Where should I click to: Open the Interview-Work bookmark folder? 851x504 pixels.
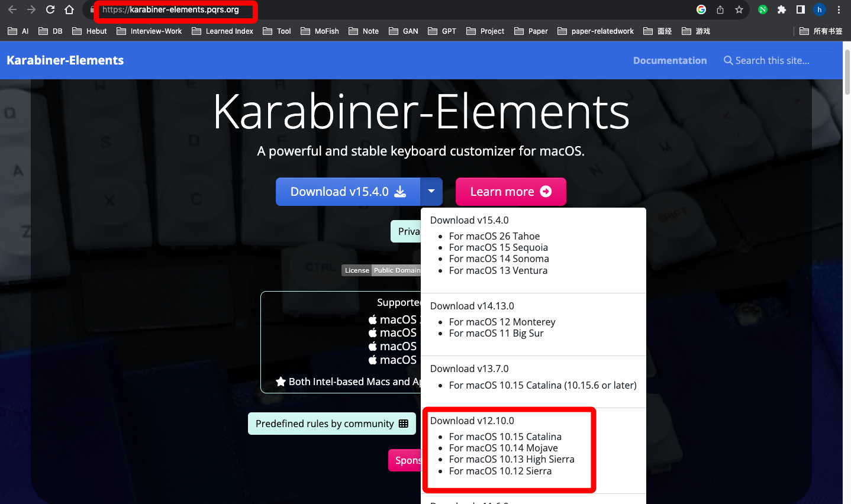149,31
